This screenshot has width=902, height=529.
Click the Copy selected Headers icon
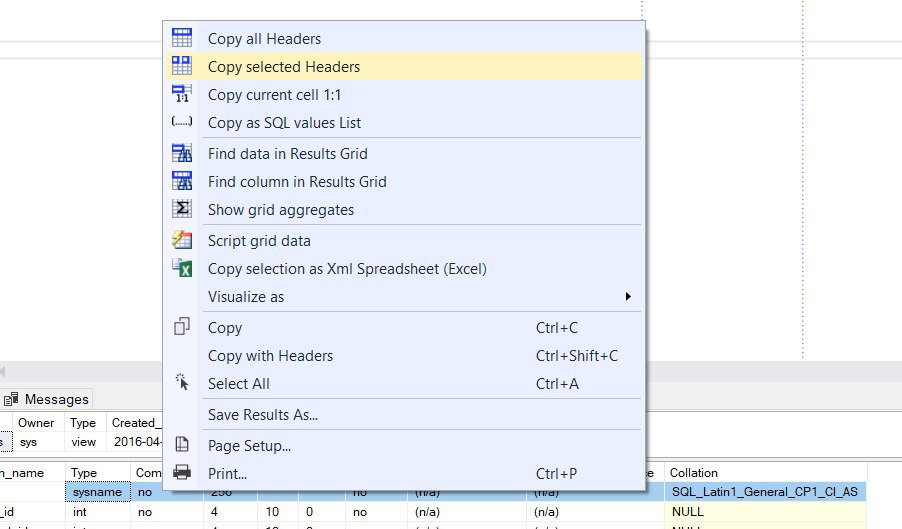coord(182,67)
